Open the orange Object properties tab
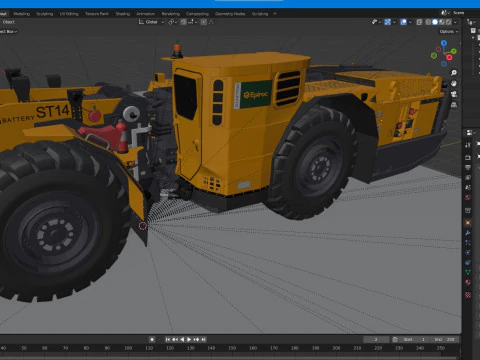Screen dimensions: 480x360 click(x=468, y=223)
